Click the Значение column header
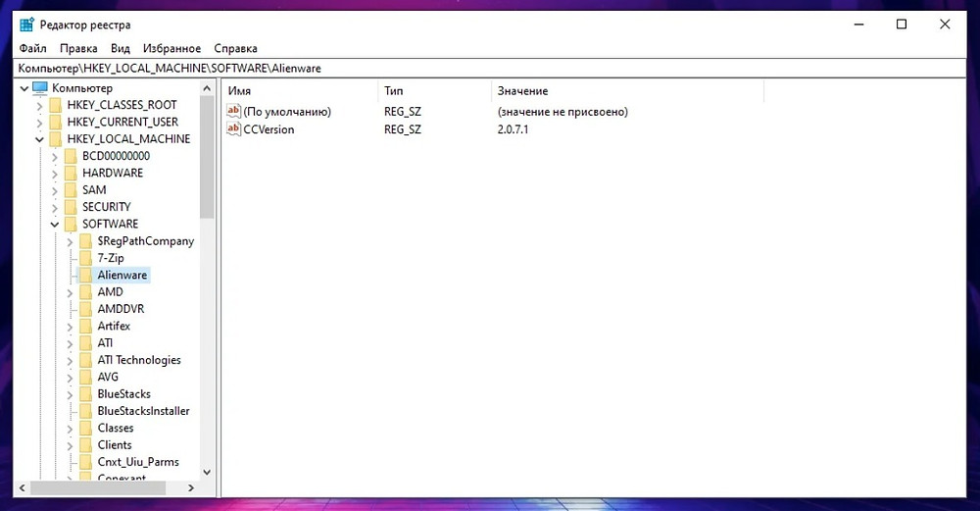Viewport: 980px width, 511px height. click(627, 90)
